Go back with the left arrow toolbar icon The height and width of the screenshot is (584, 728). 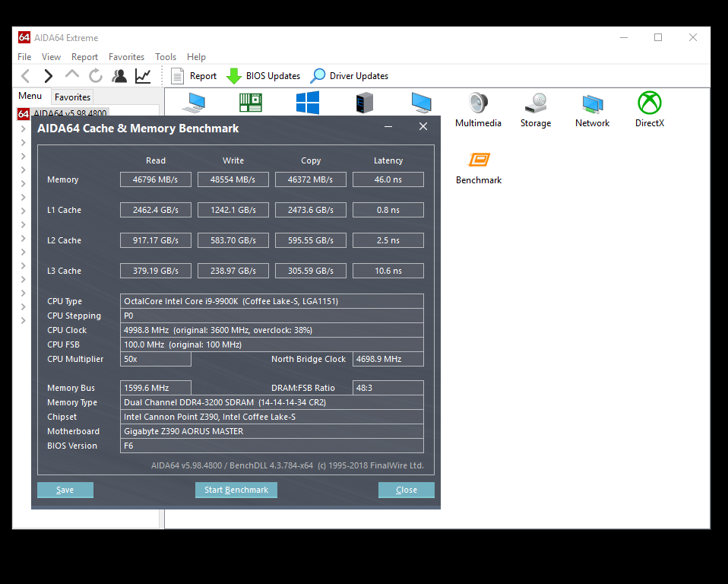click(26, 76)
